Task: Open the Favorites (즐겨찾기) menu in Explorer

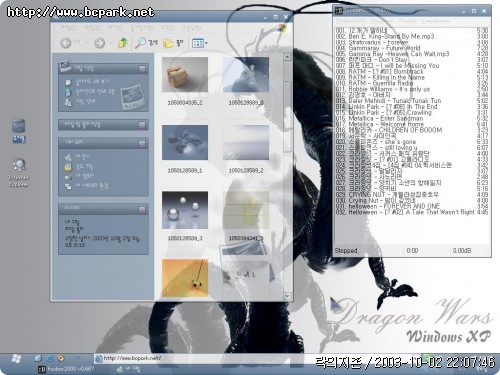Action: [x=141, y=28]
